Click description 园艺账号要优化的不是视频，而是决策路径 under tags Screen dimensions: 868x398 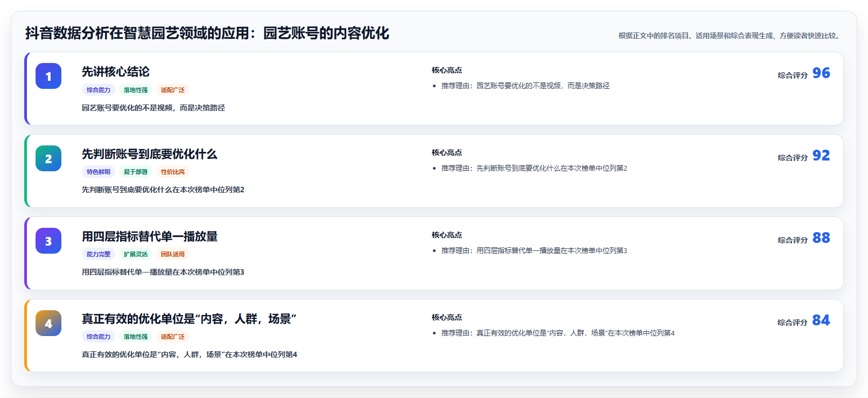153,108
